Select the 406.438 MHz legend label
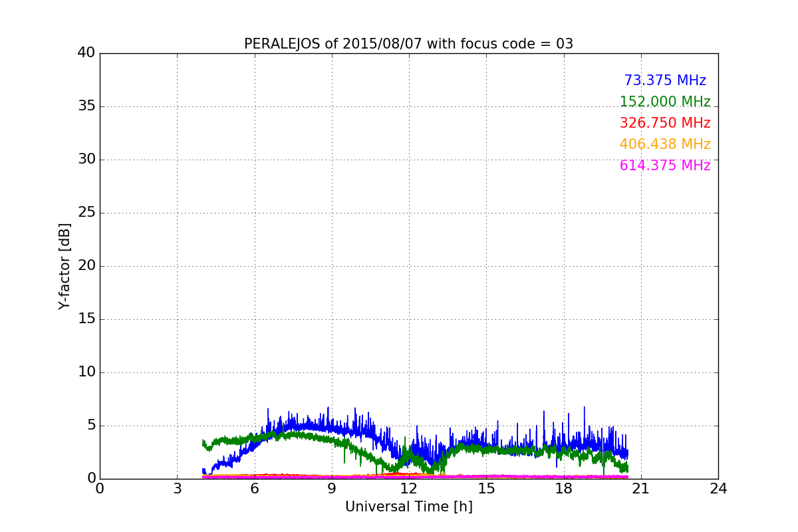This screenshot has width=798, height=532. (x=665, y=144)
